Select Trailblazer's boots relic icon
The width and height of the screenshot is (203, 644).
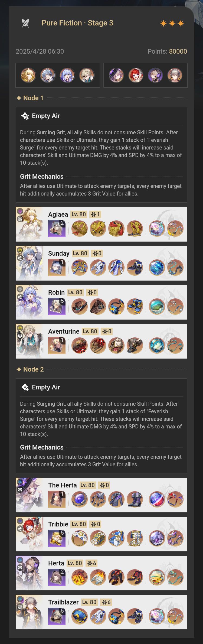tap(135, 616)
